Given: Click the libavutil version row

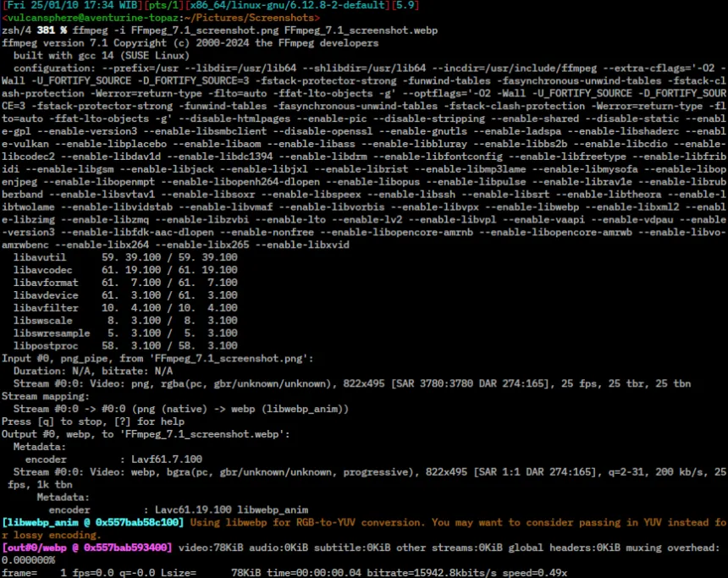Looking at the screenshot, I should coord(125,256).
